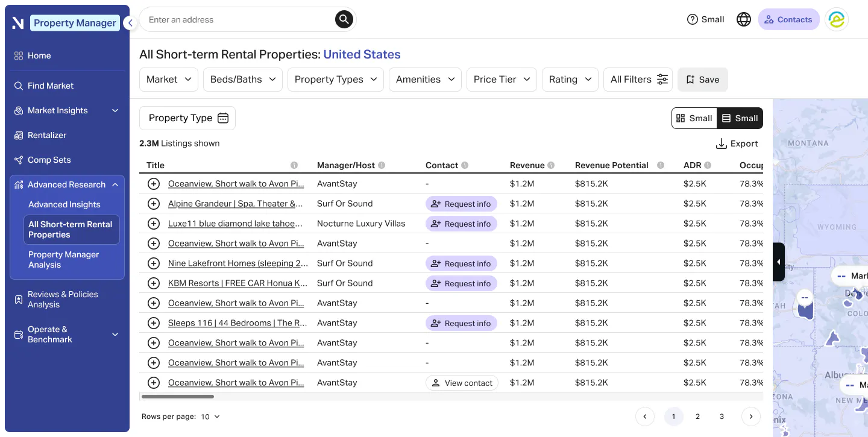Click info icon beside Revenue Potential column

click(x=661, y=165)
